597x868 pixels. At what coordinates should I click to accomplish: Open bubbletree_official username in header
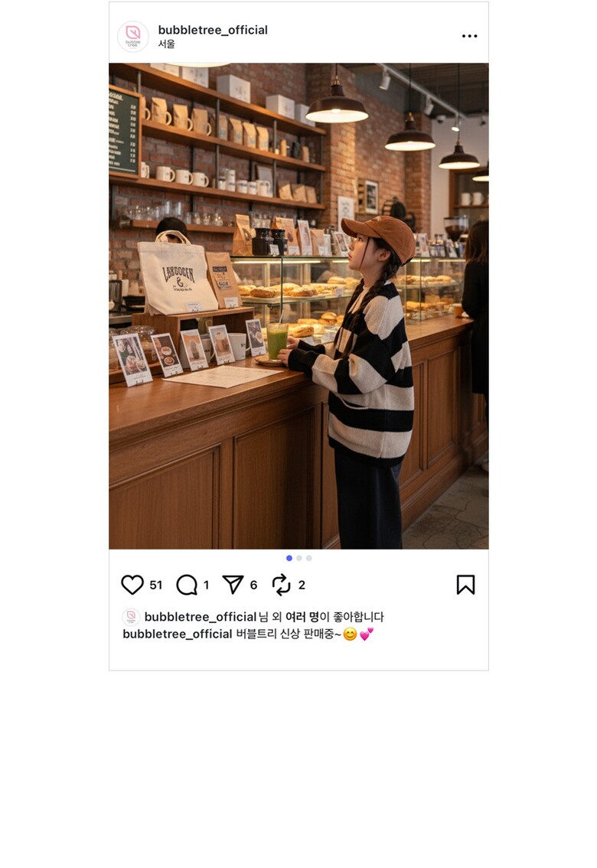pyautogui.click(x=213, y=30)
